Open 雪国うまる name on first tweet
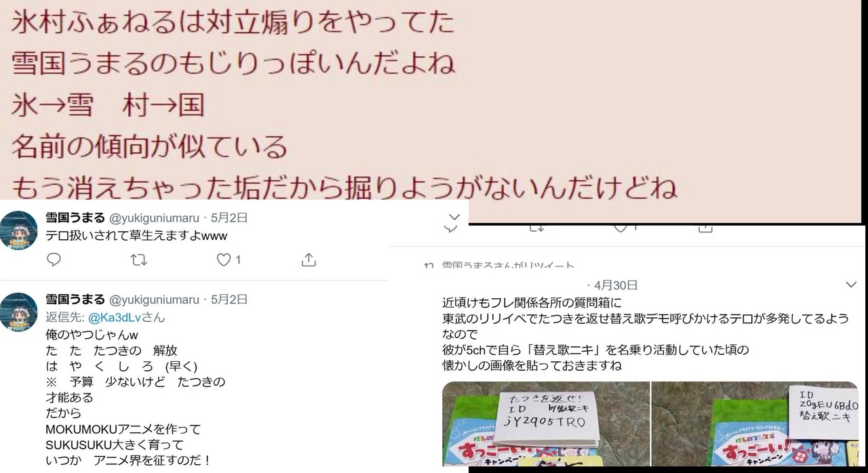Viewport: 868px width, 473px height. (75, 218)
